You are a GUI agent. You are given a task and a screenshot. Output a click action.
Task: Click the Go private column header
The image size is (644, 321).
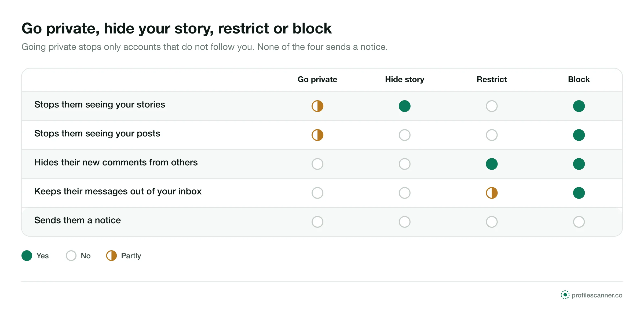coord(317,80)
